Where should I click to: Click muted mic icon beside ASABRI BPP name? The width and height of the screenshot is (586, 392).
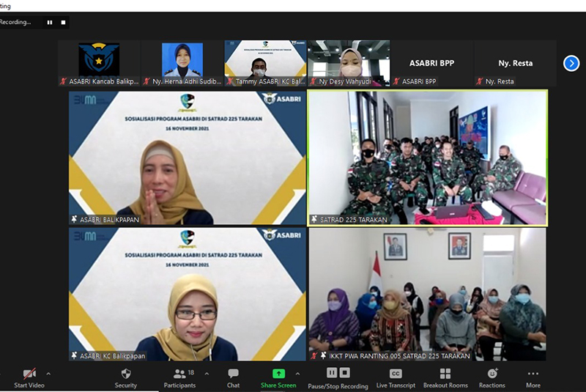pos(396,81)
